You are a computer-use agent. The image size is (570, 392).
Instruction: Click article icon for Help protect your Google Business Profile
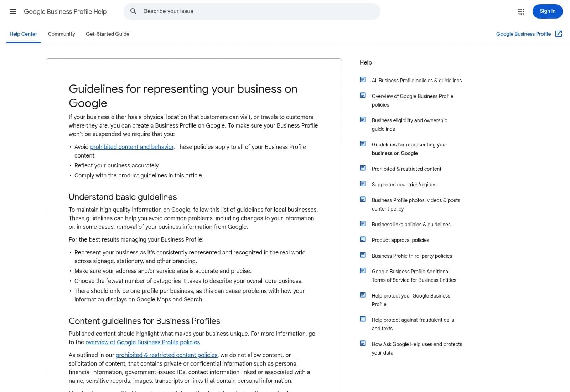363,295
